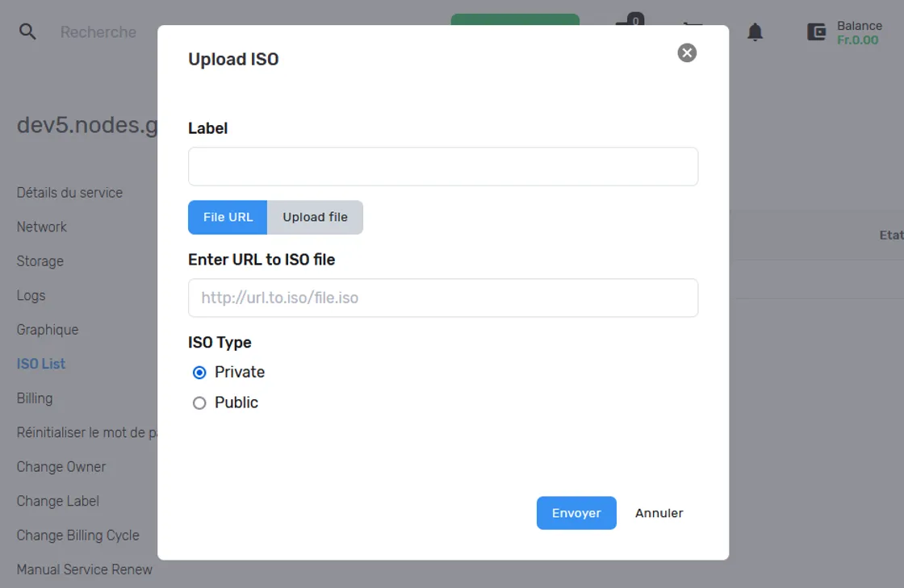Click Annuler to cancel upload
Image resolution: width=904 pixels, height=588 pixels.
pyautogui.click(x=659, y=512)
